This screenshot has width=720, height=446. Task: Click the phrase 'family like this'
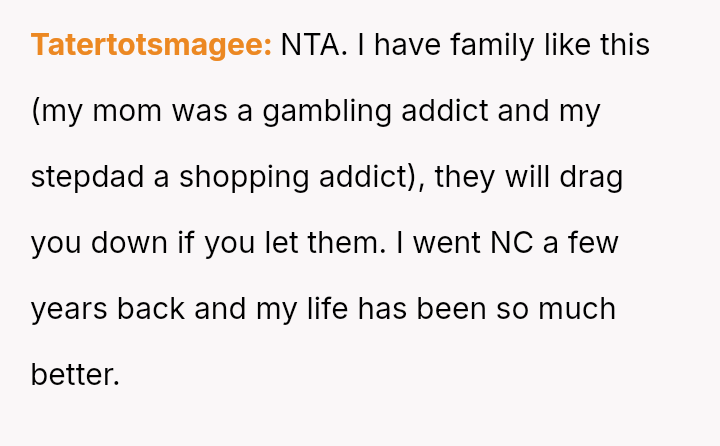[542, 45]
